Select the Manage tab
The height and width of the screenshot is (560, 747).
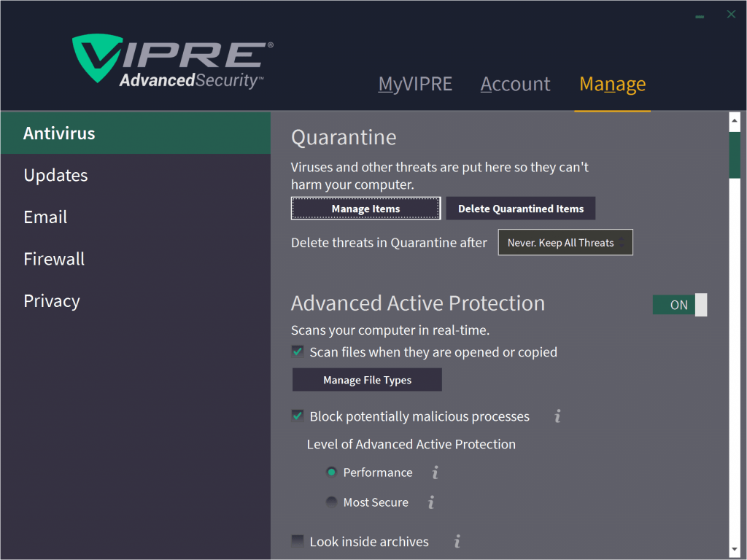pyautogui.click(x=612, y=85)
